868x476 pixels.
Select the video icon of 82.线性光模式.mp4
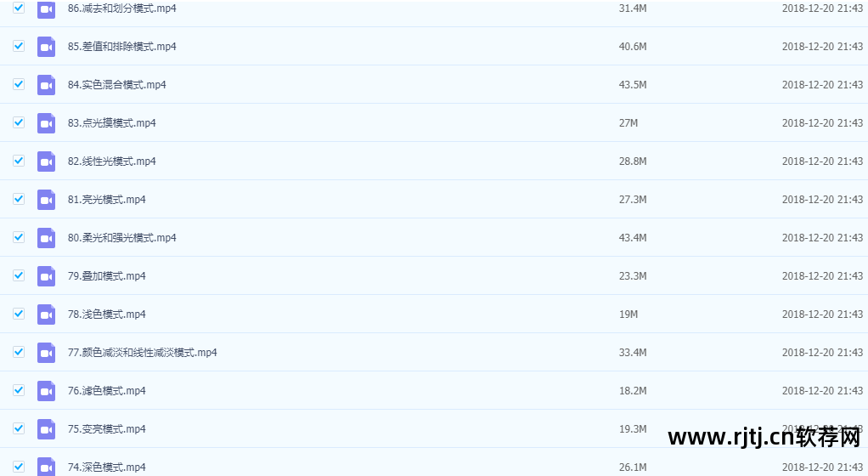click(47, 161)
